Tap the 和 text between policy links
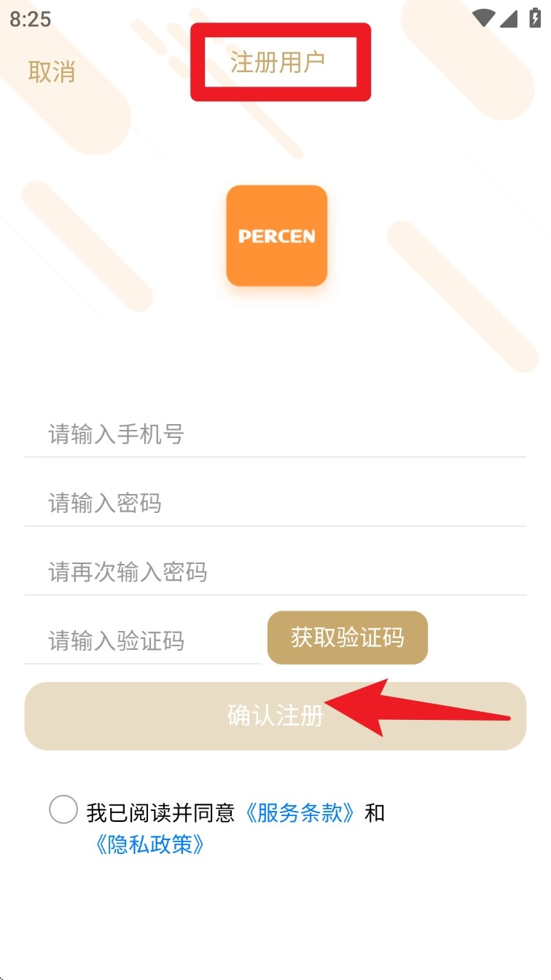 pos(375,812)
